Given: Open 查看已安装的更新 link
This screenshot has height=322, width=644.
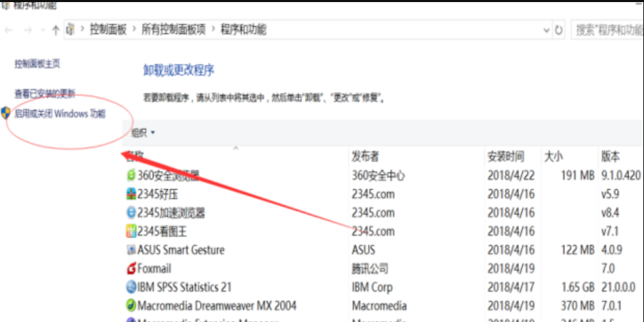Looking at the screenshot, I should tap(45, 93).
